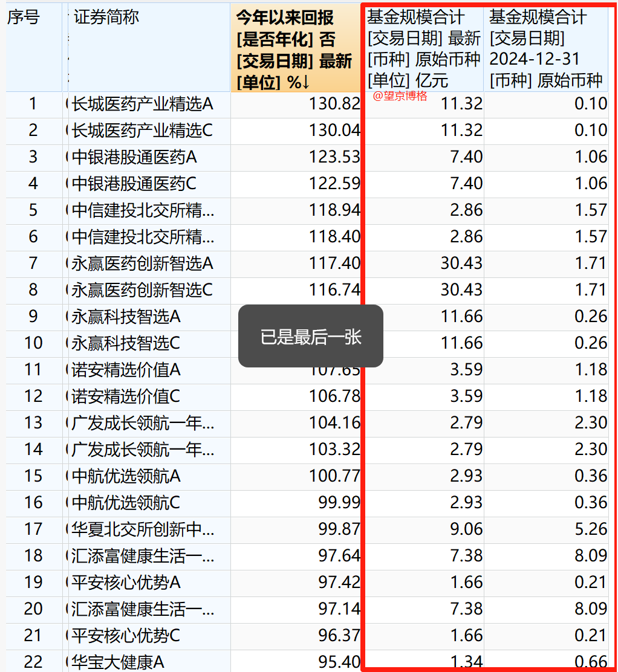Viewport: 618px width, 672px height.
Task: Click return value 96.37
Action: click(339, 635)
